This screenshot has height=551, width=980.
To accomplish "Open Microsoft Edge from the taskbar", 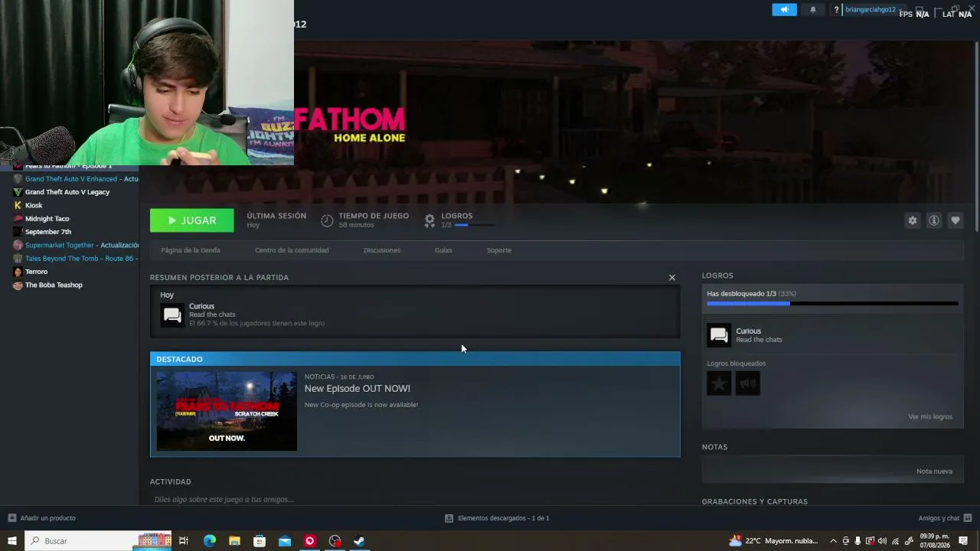I will coord(209,541).
